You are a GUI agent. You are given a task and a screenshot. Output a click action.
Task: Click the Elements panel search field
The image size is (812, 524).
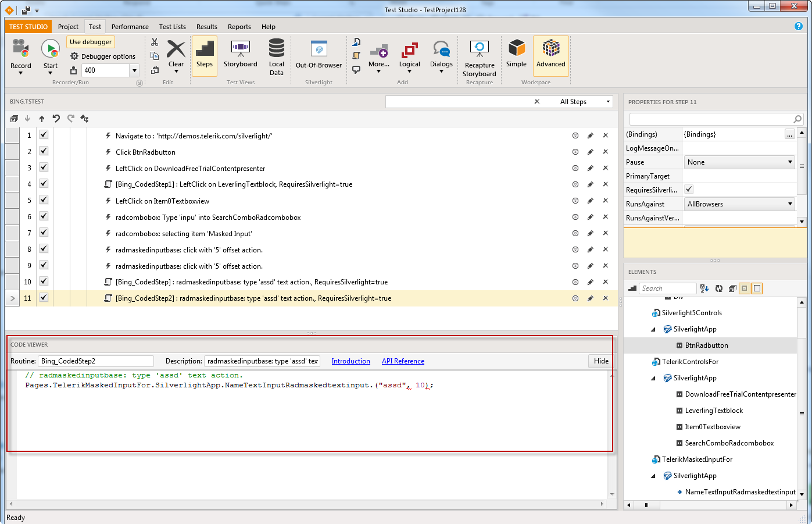(667, 288)
